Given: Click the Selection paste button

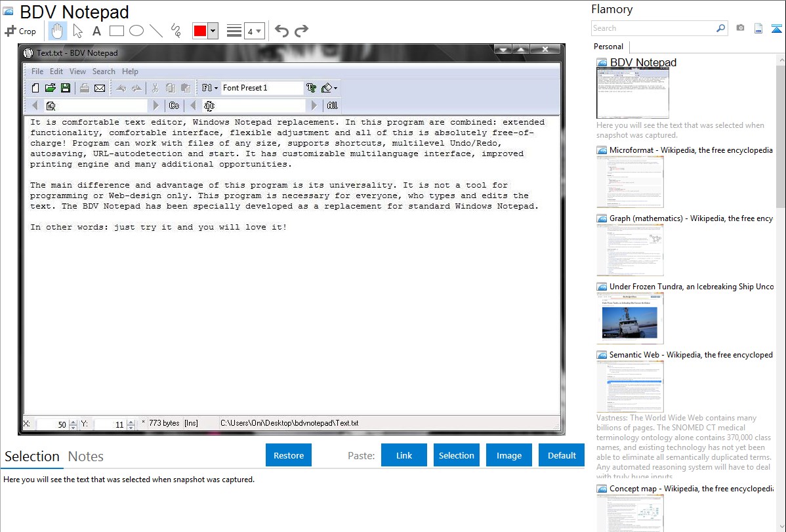Looking at the screenshot, I should tap(457, 455).
